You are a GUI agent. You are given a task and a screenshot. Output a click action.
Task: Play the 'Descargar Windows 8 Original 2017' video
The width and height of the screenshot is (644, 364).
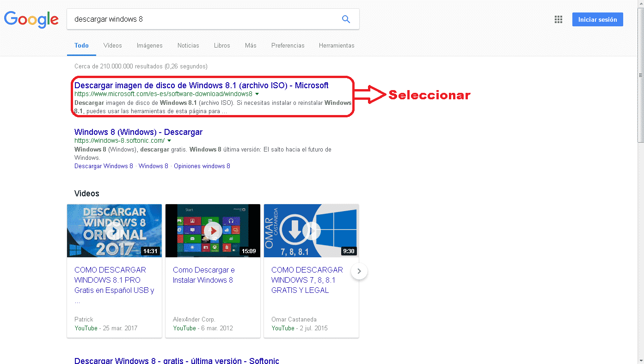(x=114, y=231)
